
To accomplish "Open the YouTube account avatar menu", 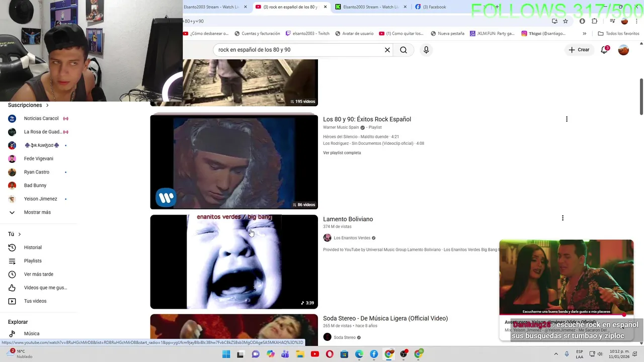I will (623, 50).
